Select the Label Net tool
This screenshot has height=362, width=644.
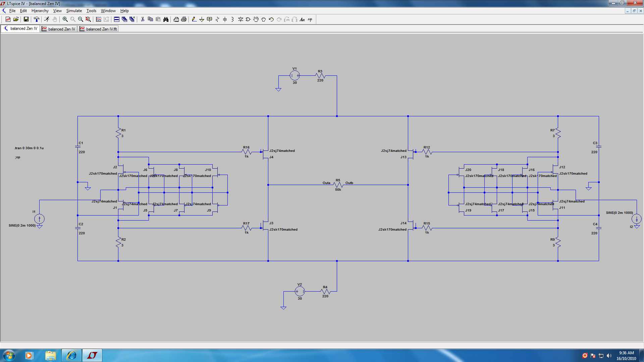pyautogui.click(x=209, y=19)
